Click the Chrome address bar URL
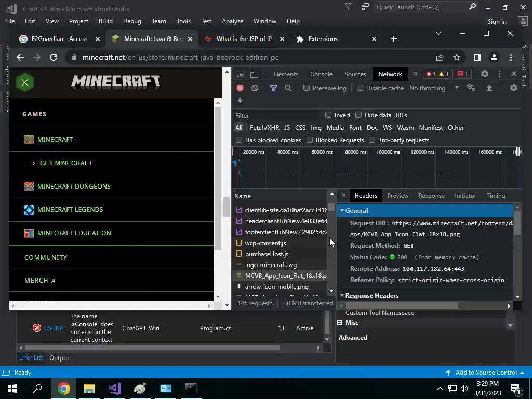 tap(180, 57)
